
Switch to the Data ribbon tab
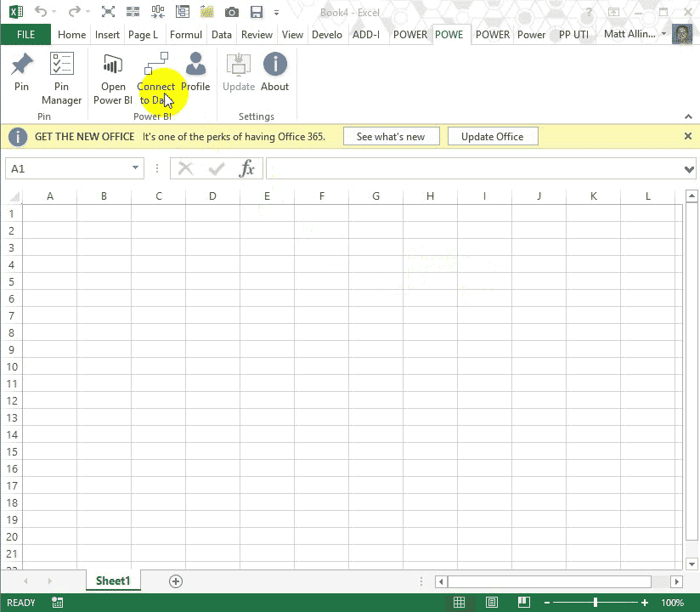point(222,35)
